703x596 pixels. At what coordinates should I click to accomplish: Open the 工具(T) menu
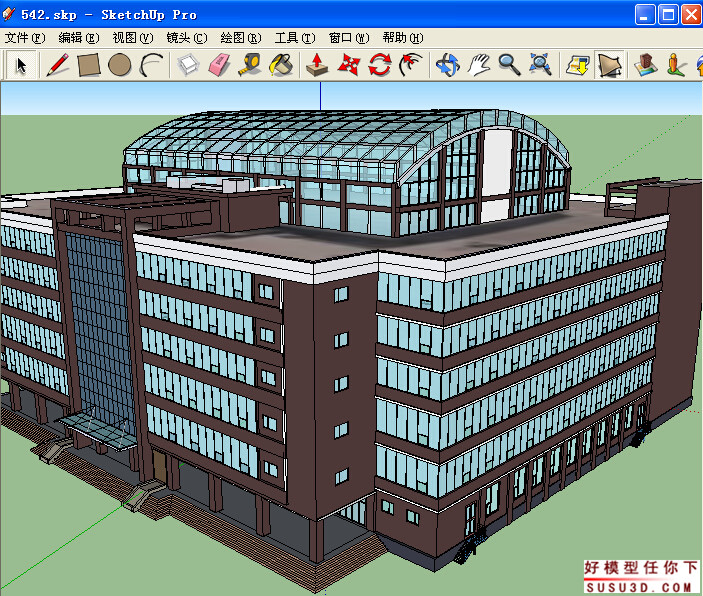pos(295,38)
